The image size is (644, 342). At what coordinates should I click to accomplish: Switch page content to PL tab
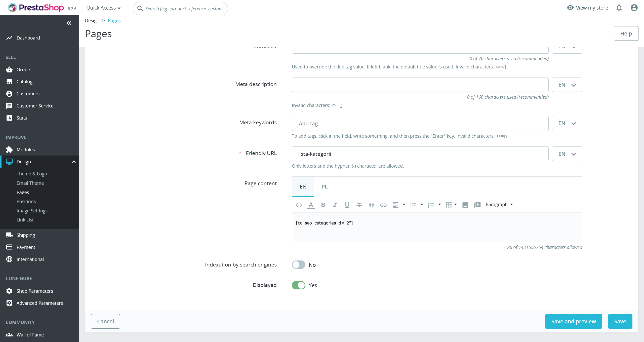click(x=325, y=187)
